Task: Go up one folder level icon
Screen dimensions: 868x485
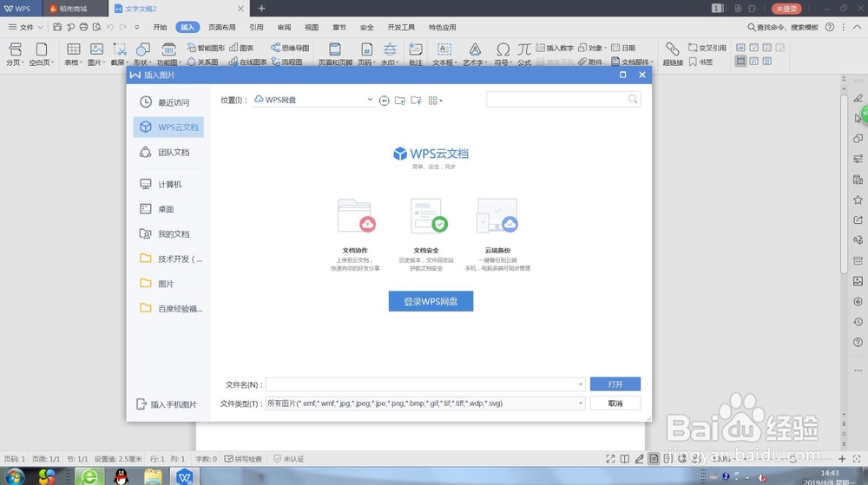Action: 399,101
